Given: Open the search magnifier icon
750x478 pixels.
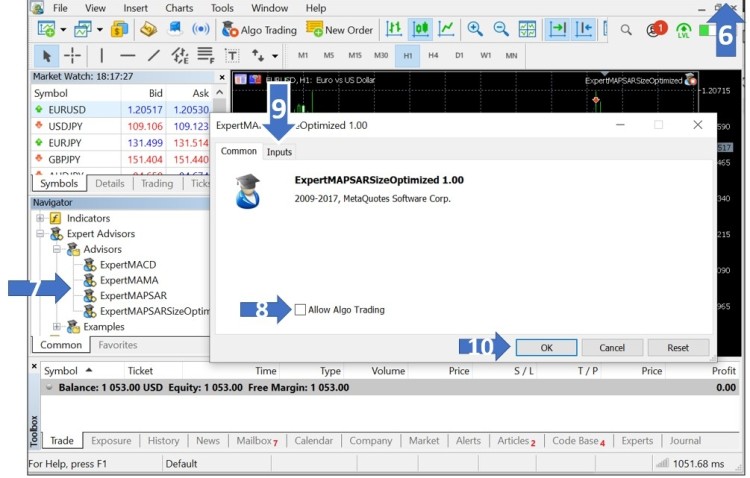Looking at the screenshot, I should (626, 30).
